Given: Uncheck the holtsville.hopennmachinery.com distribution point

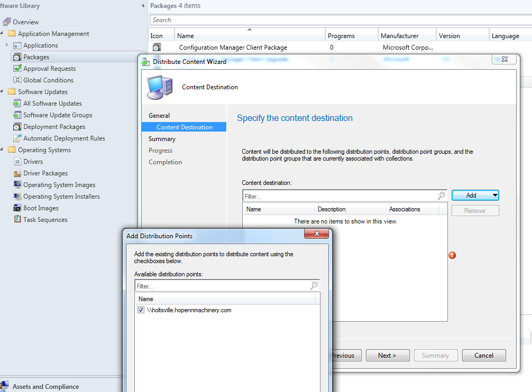Looking at the screenshot, I should pos(141,310).
